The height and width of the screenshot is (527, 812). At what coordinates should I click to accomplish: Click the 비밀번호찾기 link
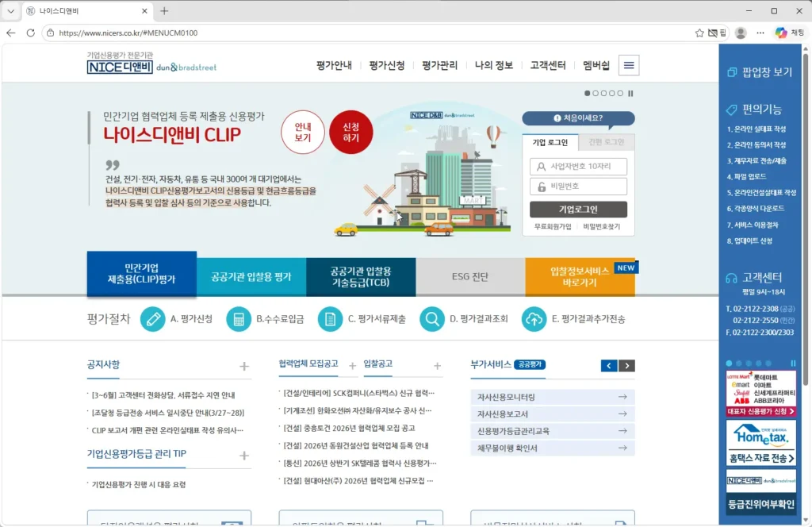pyautogui.click(x=601, y=226)
